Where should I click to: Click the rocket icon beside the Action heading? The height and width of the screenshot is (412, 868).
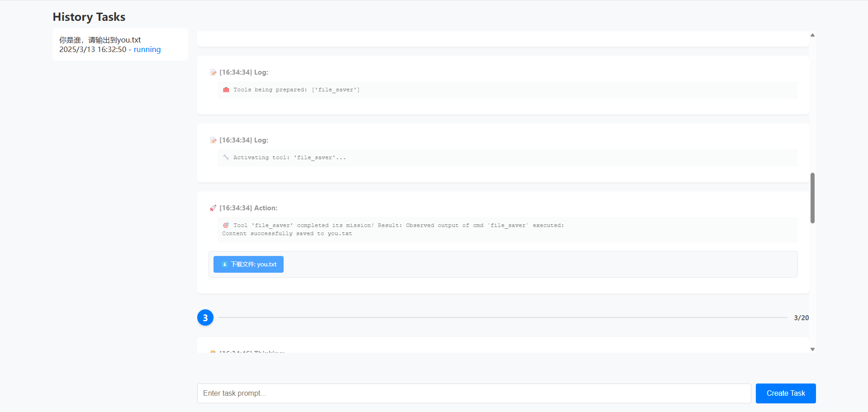click(213, 208)
